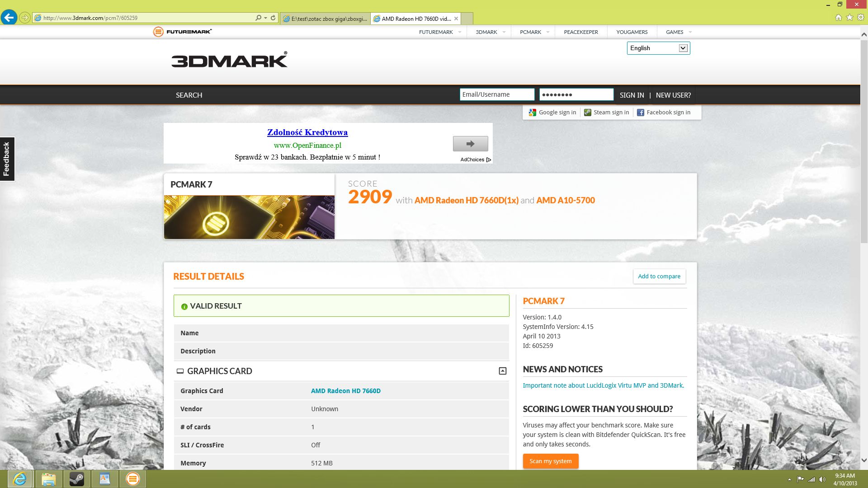This screenshot has width=868, height=488.
Task: Switch to the zotac zbox giga tab
Action: point(325,19)
